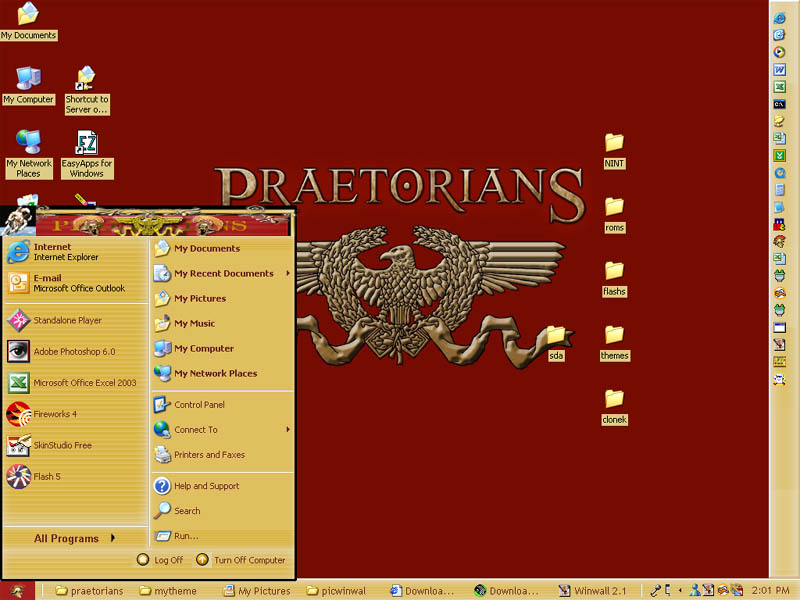Click the Start button on the taskbar
The height and width of the screenshot is (600, 800).
pos(18,591)
